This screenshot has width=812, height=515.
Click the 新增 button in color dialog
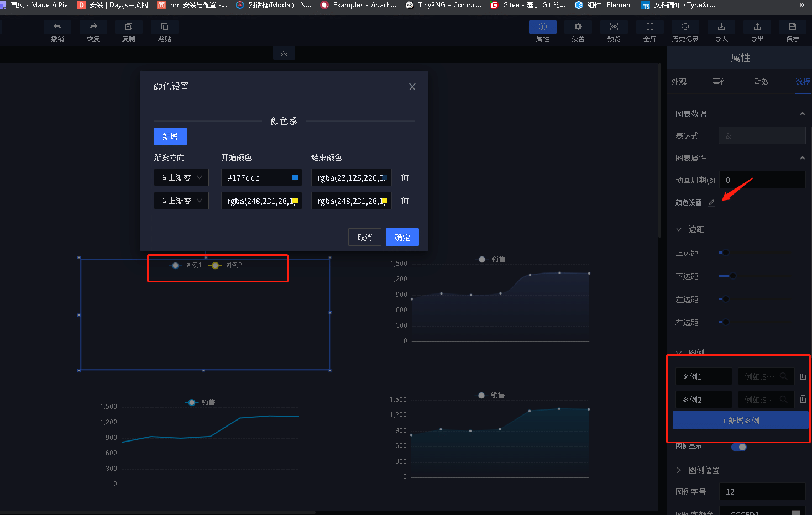click(x=170, y=136)
